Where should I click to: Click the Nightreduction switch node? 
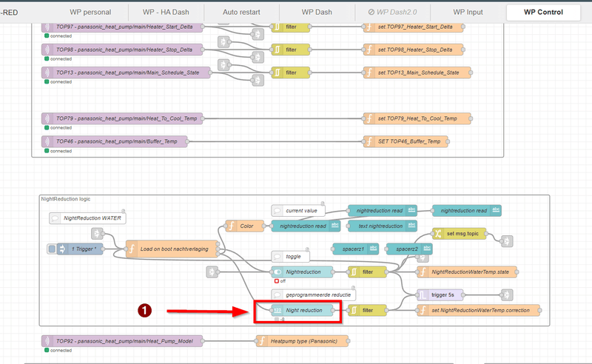(x=302, y=272)
